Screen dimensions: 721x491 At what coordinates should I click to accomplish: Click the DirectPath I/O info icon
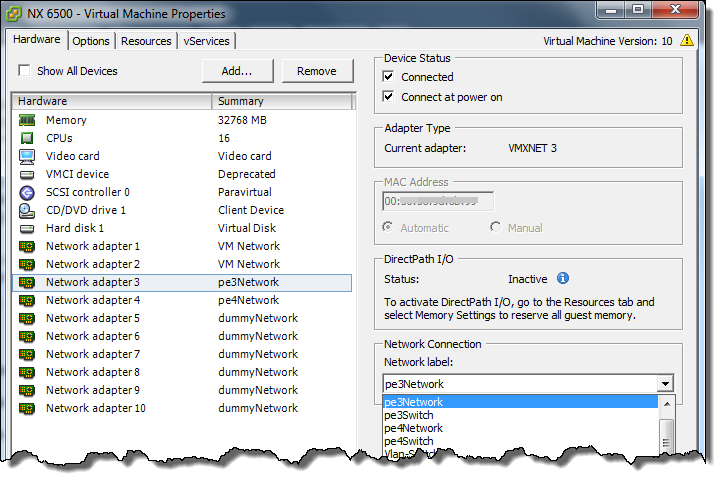(x=563, y=278)
